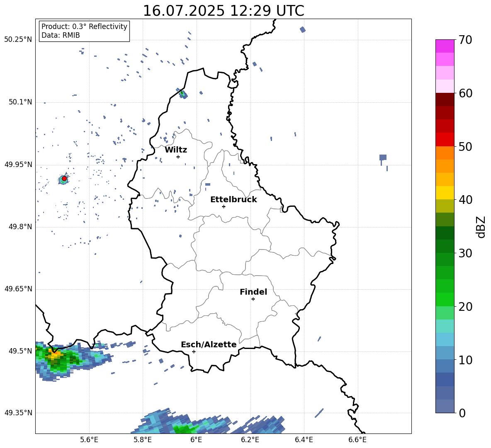Click the '49.95°N' latitude label
Viewport: 491px width, 448px height.
(x=18, y=165)
